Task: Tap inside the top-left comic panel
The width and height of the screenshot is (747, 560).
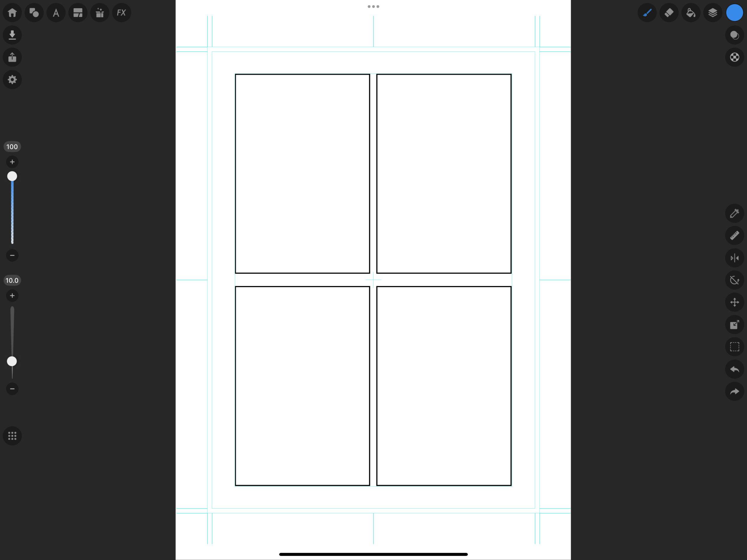Action: point(303,174)
